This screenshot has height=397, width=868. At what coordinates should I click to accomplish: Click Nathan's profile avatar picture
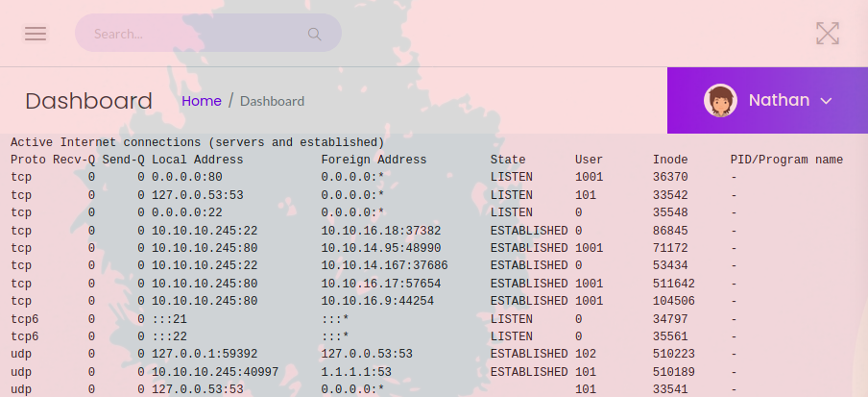pos(720,100)
